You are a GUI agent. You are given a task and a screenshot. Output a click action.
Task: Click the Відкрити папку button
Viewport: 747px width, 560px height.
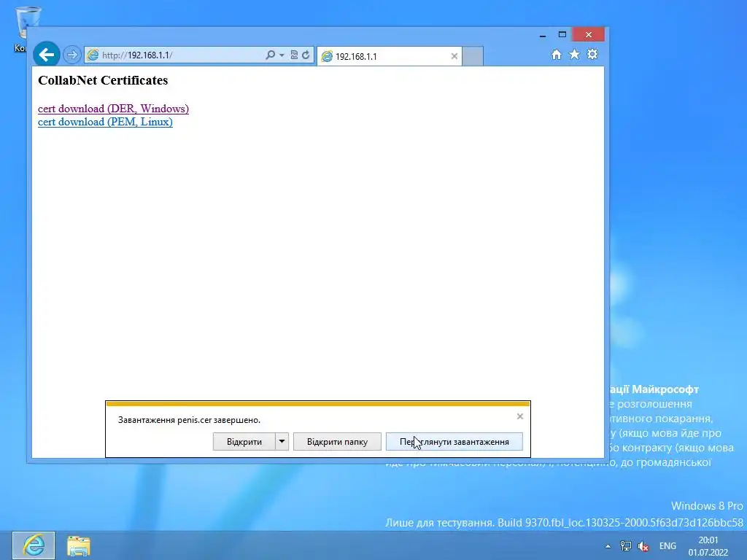[337, 441]
